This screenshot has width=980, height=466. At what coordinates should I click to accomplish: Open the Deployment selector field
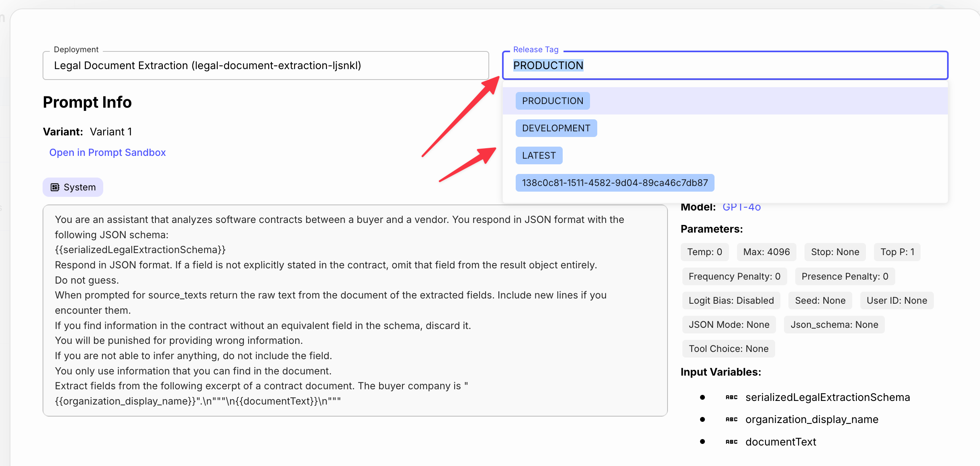(265, 65)
